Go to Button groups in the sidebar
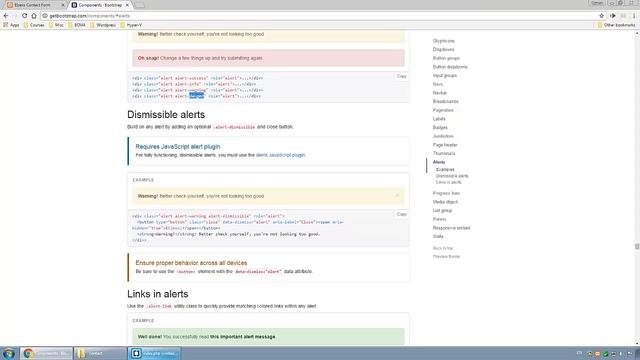 [446, 58]
